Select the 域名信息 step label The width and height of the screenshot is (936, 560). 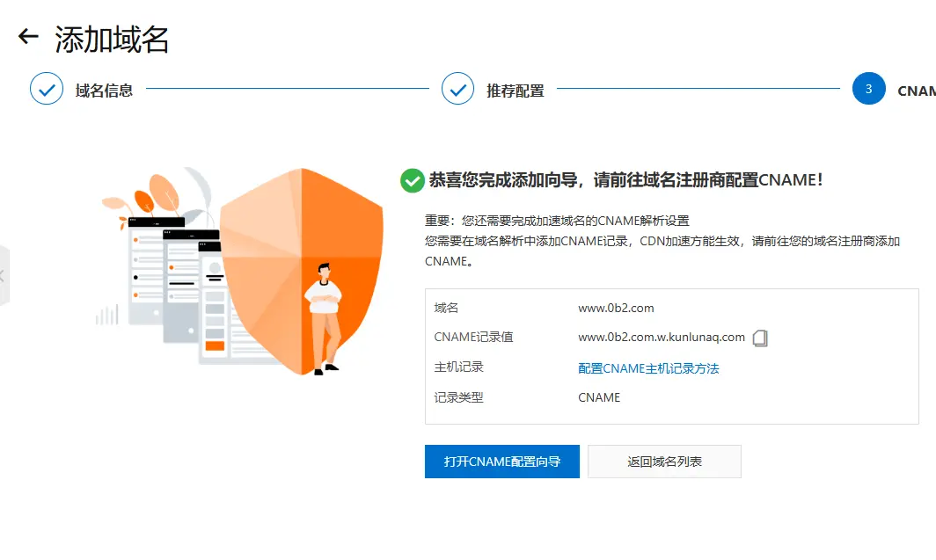104,91
